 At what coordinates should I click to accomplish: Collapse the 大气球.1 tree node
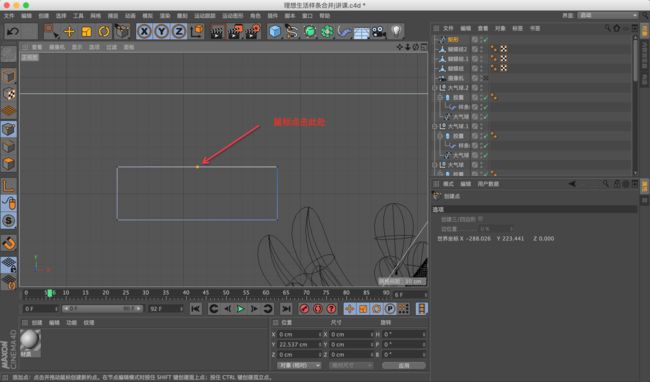[x=434, y=126]
